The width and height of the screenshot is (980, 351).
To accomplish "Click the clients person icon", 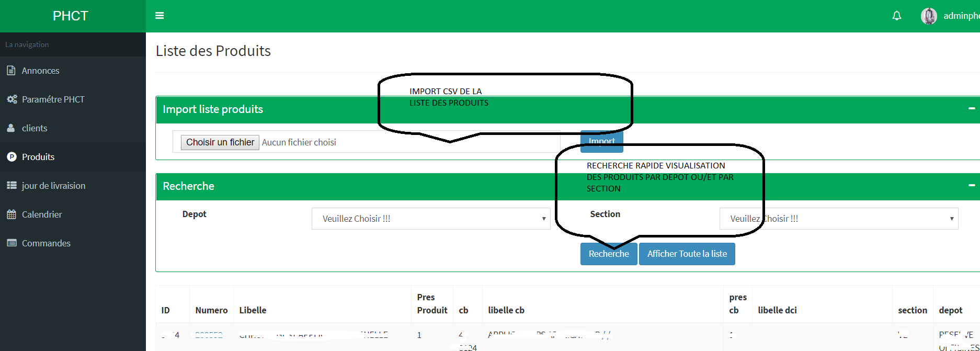I will 11,128.
